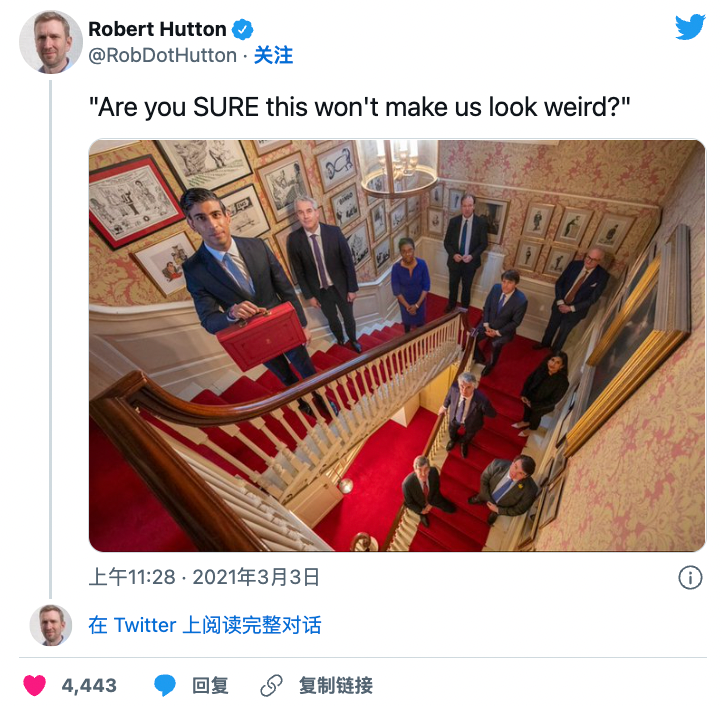The height and width of the screenshot is (706, 722).
Task: Open the Robert Hutton display name
Action: 157,29
